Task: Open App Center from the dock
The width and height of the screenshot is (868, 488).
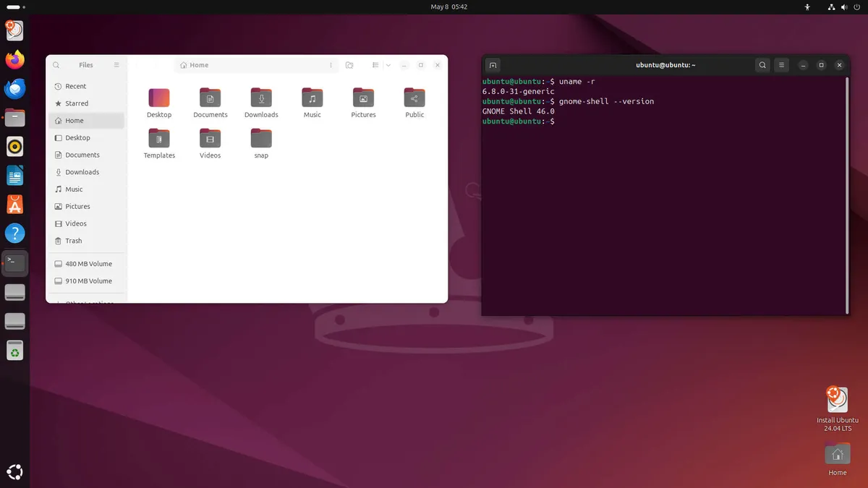Action: tap(14, 204)
